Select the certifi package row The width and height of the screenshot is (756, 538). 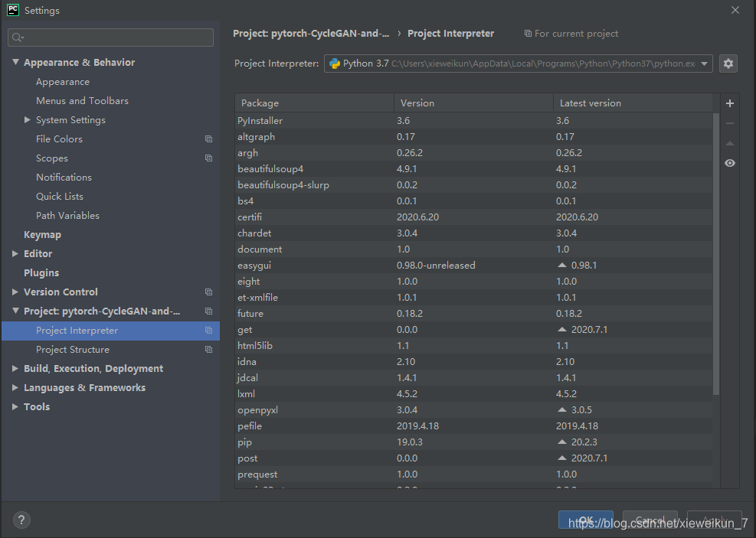point(473,217)
